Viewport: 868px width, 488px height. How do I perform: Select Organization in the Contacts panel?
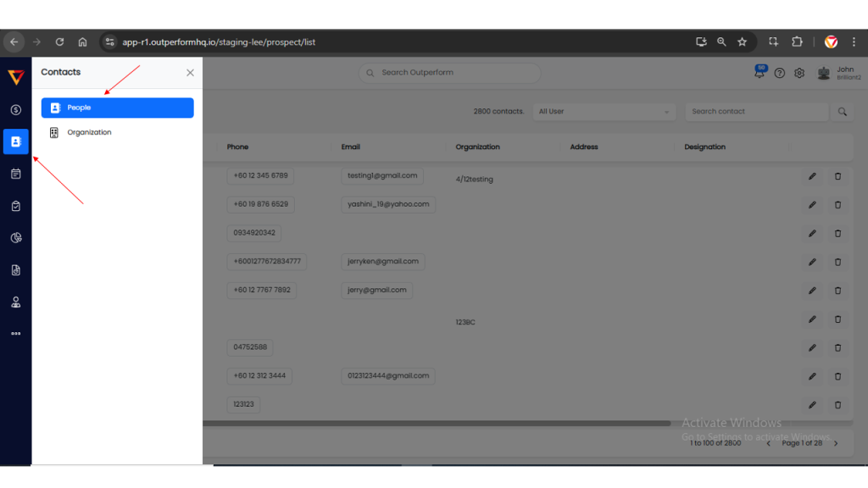tap(89, 133)
